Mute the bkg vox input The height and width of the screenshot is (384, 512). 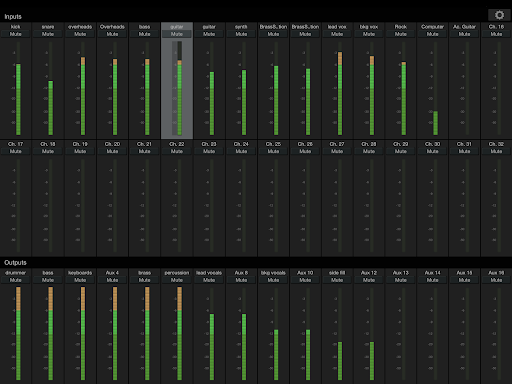[x=369, y=34]
